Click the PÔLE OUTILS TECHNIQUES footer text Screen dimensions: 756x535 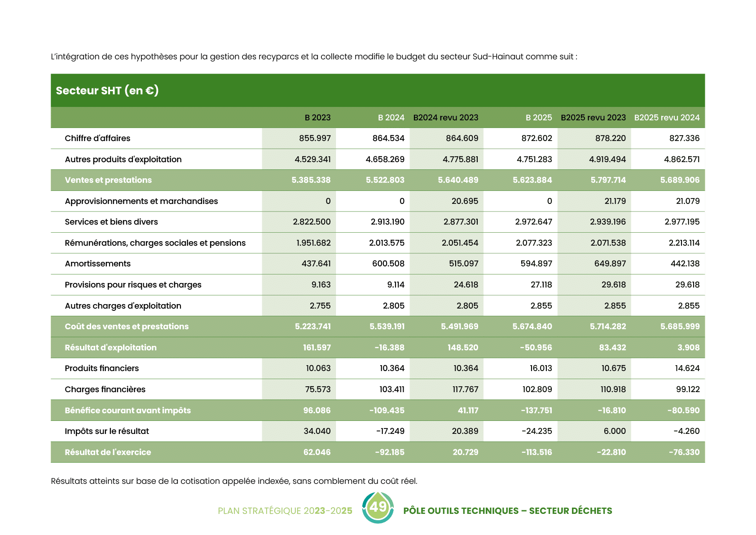(507, 511)
